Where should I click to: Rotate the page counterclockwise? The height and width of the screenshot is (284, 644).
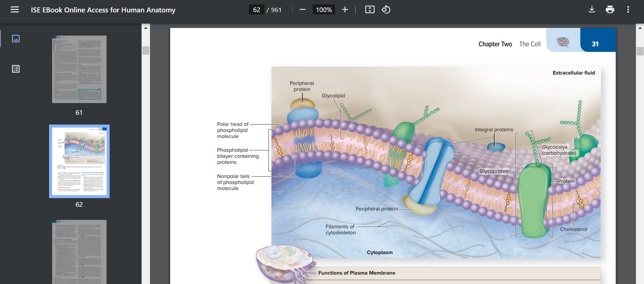tap(386, 9)
